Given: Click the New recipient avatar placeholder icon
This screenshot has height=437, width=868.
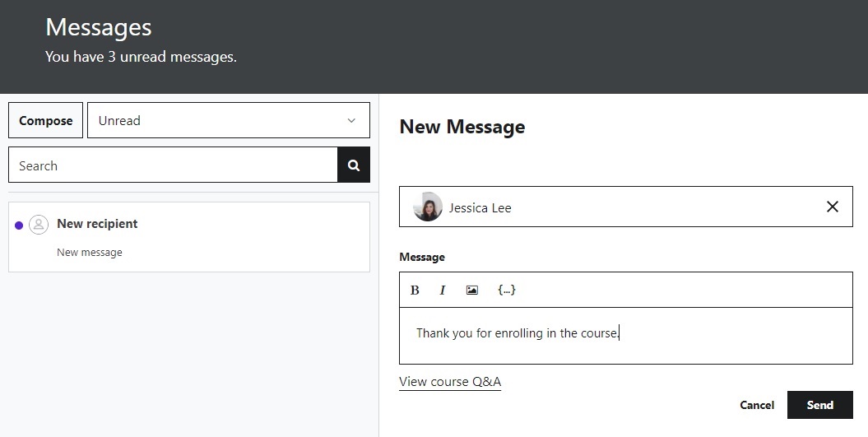Looking at the screenshot, I should pos(39,225).
